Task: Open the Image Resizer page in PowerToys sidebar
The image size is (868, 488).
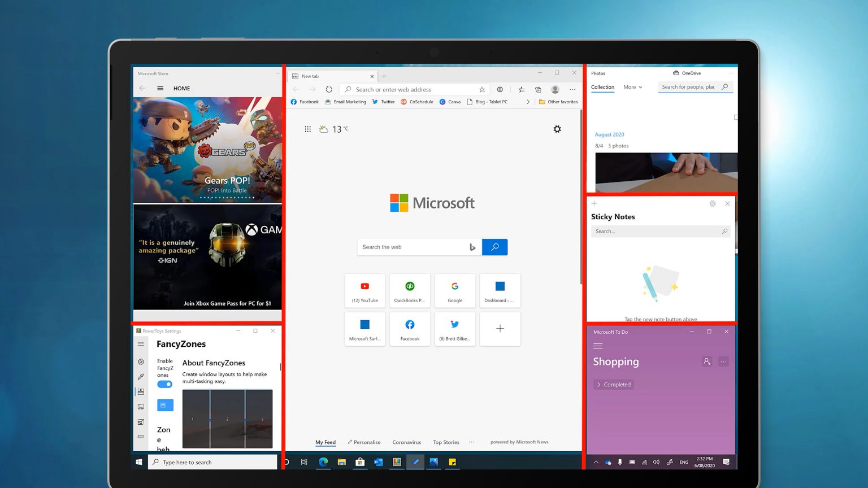Action: pos(141,422)
